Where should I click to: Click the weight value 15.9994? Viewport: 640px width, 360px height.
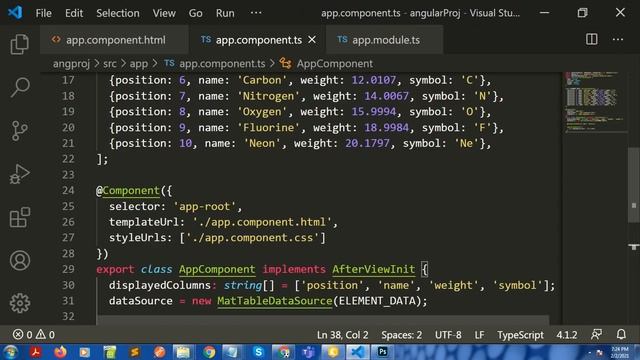pos(373,112)
